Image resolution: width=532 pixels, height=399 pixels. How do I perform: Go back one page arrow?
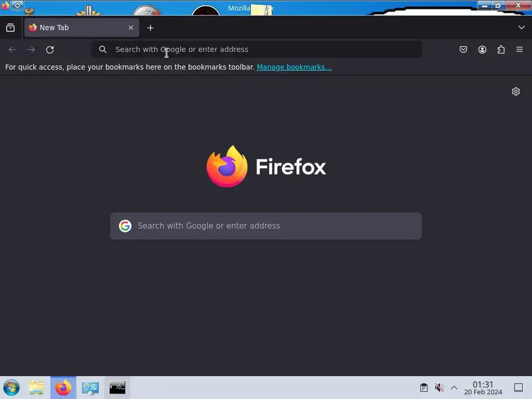pyautogui.click(x=12, y=49)
